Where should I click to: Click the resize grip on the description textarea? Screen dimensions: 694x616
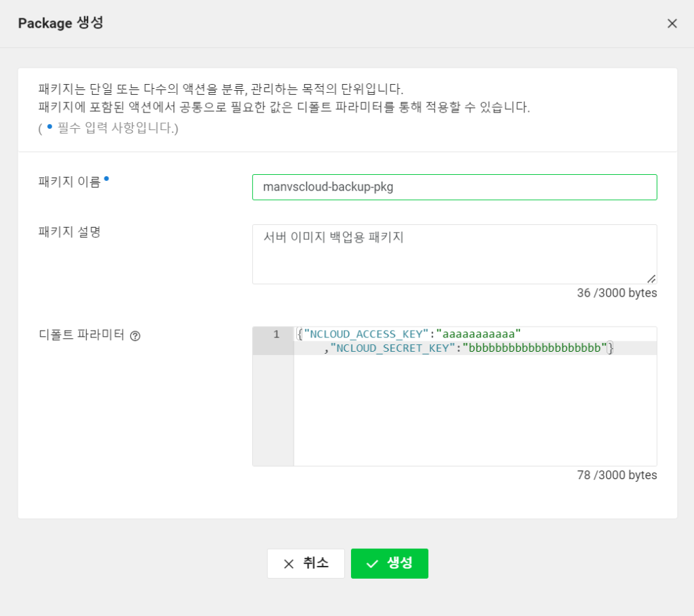click(651, 278)
